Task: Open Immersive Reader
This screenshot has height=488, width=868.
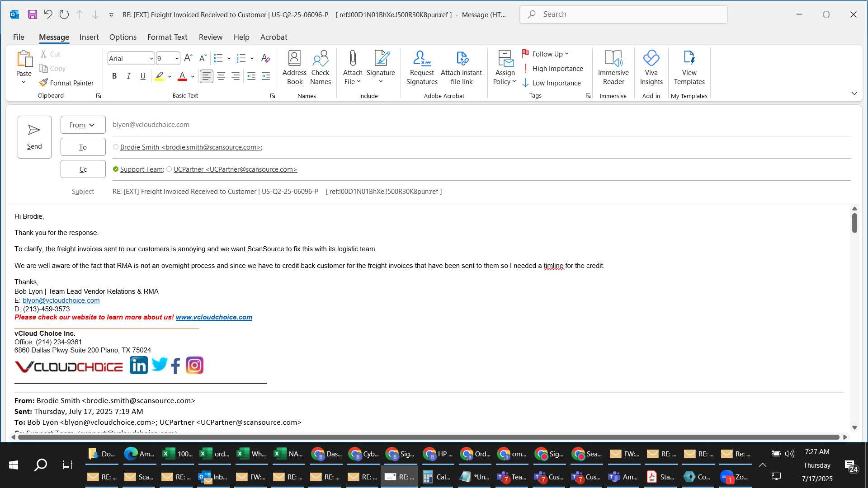Action: point(613,68)
